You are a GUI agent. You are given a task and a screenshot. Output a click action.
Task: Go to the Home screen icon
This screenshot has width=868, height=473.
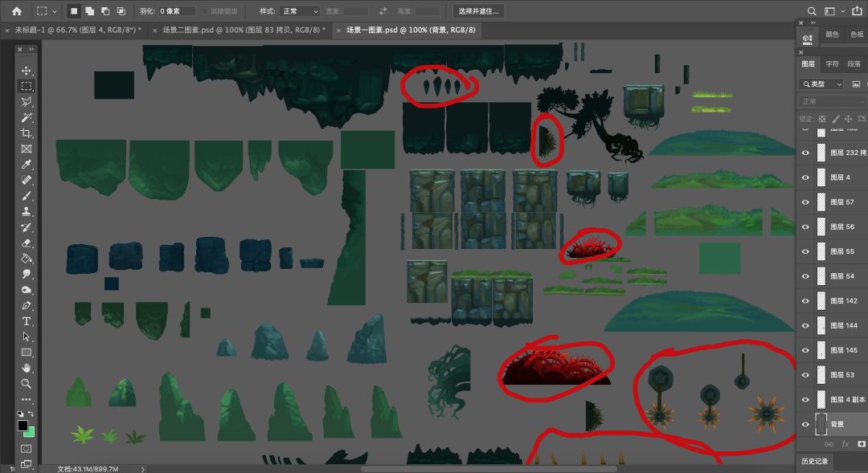click(17, 11)
